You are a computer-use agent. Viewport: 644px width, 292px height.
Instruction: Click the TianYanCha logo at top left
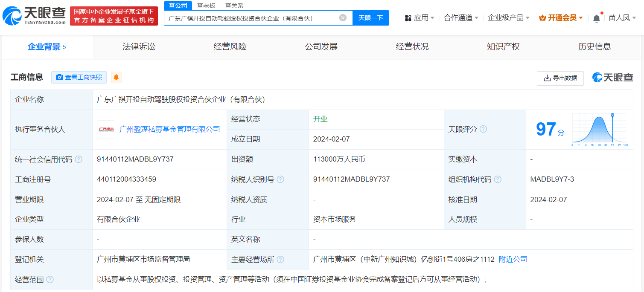34,16
